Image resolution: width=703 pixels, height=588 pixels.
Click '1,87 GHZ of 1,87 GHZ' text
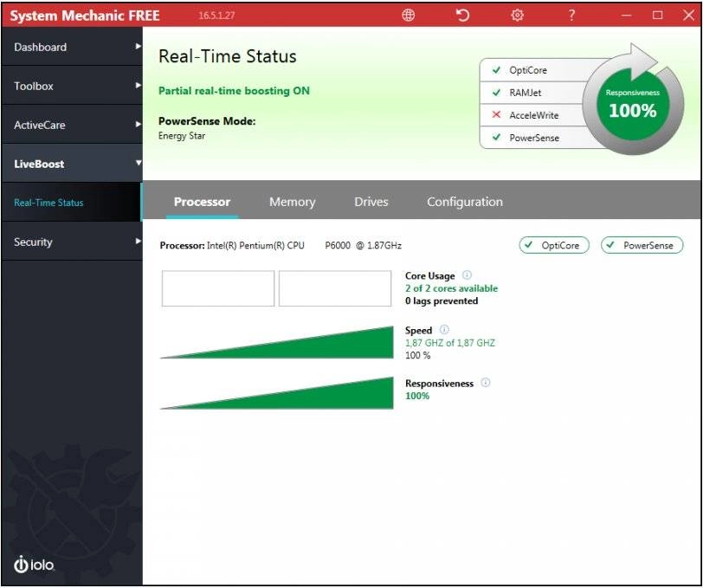point(450,343)
